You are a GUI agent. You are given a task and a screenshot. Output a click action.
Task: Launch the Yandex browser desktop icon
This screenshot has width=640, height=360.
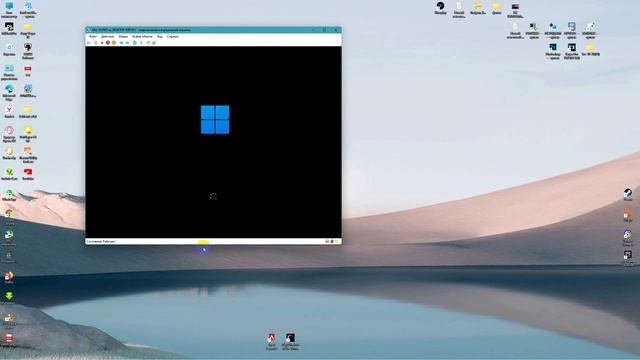click(x=9, y=110)
